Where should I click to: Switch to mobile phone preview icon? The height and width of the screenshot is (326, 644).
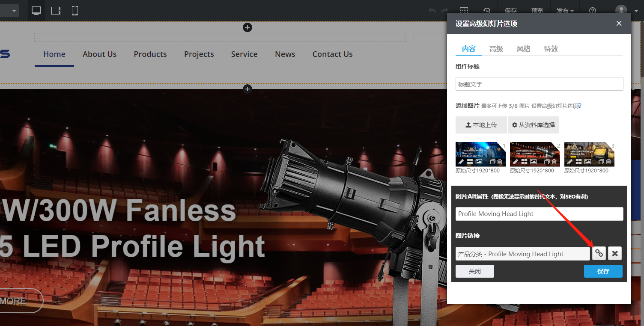(75, 11)
